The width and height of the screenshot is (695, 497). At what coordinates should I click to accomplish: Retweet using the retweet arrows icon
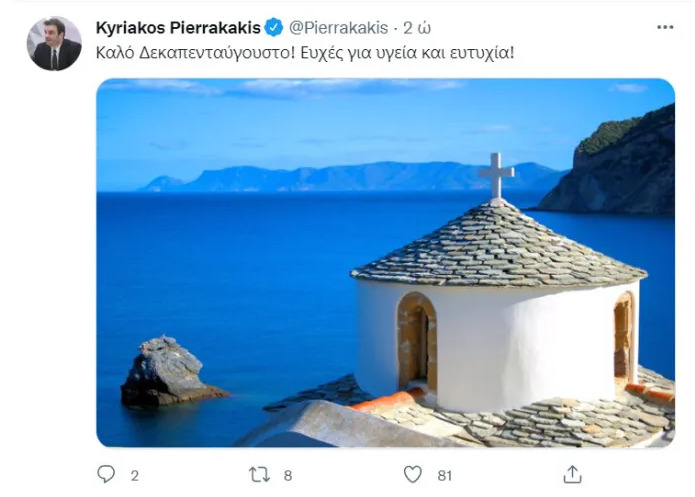[259, 475]
